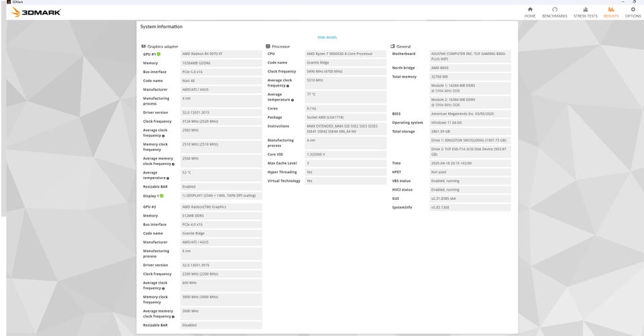Switch to the BENCHMARKS tab label
The width and height of the screenshot is (644, 336).
click(x=555, y=16)
